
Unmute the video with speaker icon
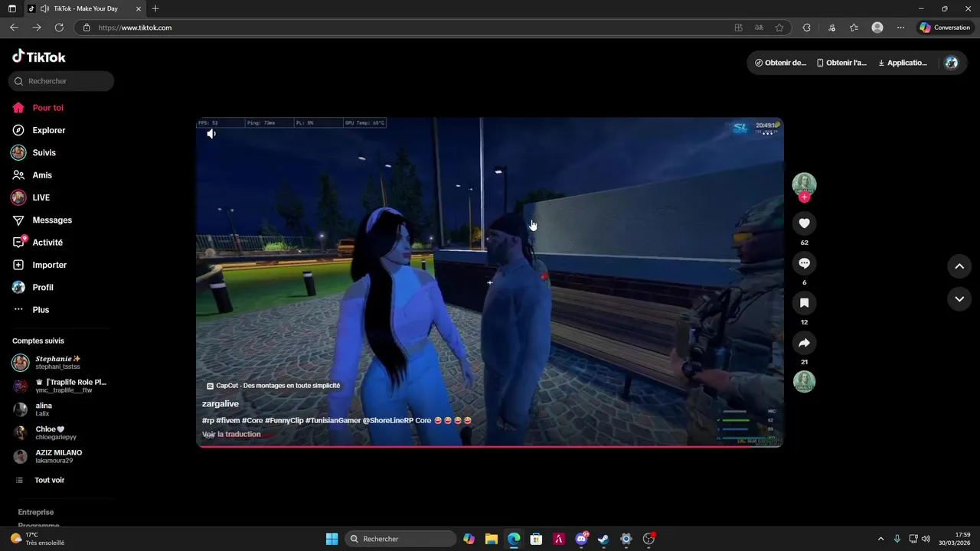[x=211, y=134]
